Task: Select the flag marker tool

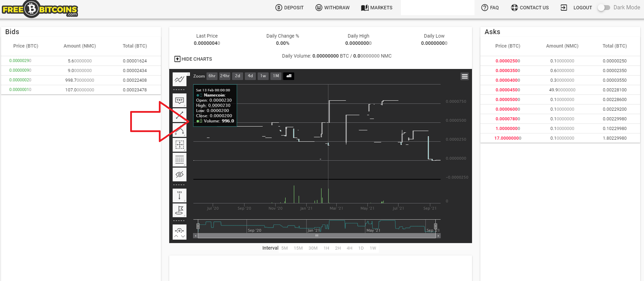Action: 179,210
